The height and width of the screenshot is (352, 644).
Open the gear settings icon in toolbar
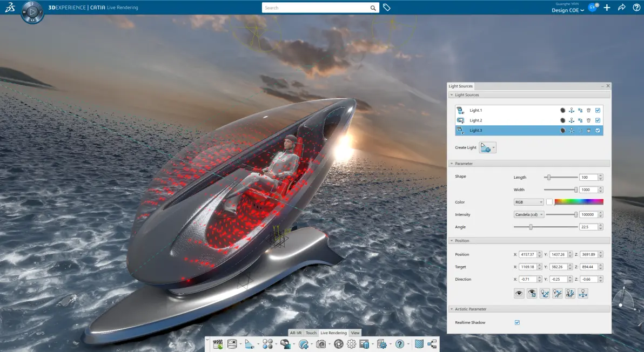352,344
